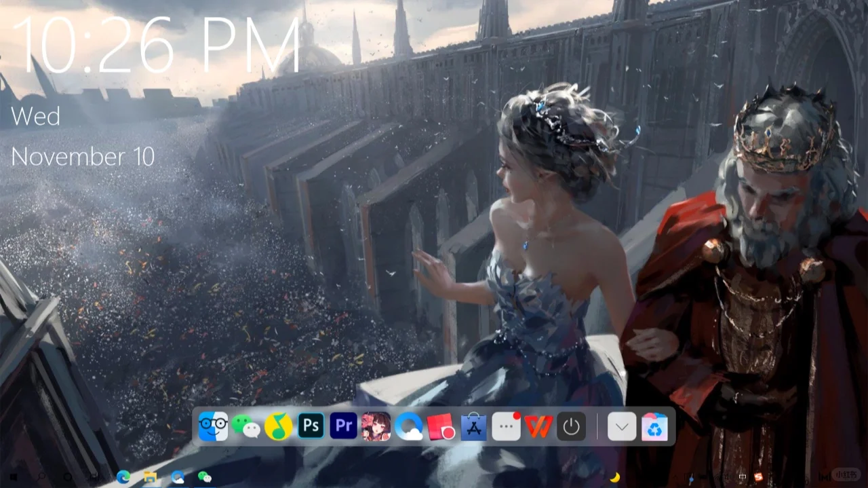Open the anime girl app icon in dock
868x488 pixels.
pyautogui.click(x=376, y=426)
